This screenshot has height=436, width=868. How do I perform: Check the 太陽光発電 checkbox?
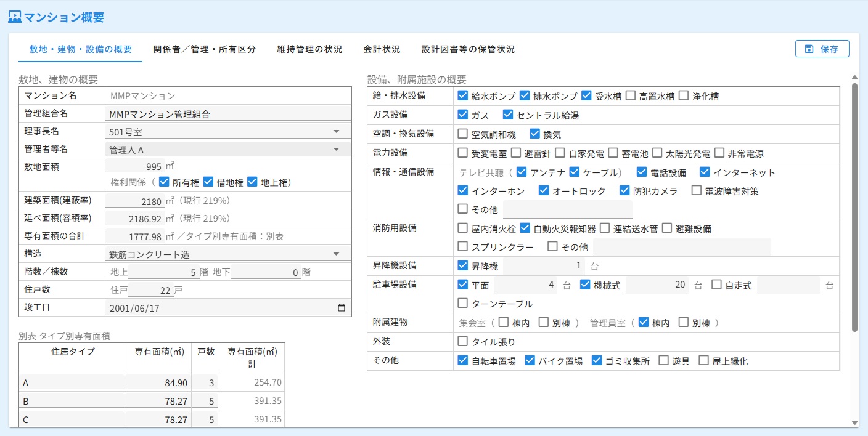point(658,153)
